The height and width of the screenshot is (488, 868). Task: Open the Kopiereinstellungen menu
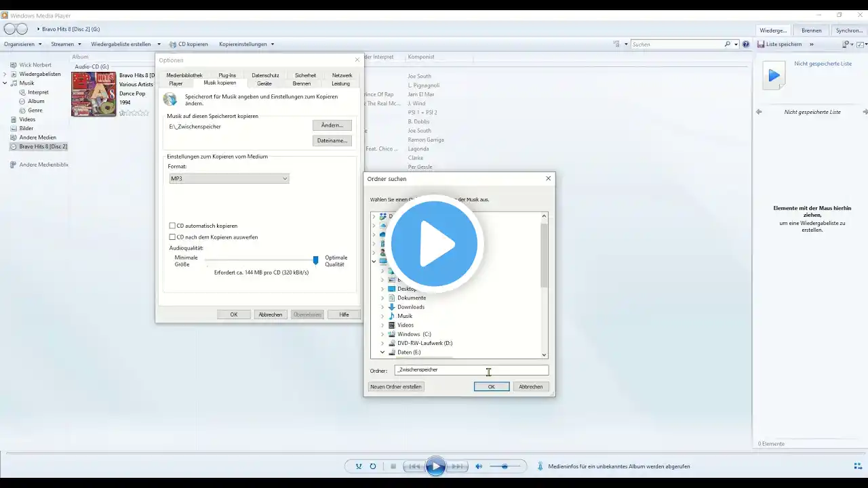(x=246, y=44)
